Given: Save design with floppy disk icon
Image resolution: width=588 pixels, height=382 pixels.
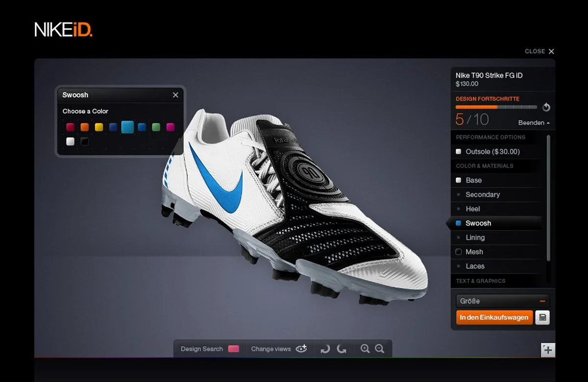Looking at the screenshot, I should coord(542,317).
